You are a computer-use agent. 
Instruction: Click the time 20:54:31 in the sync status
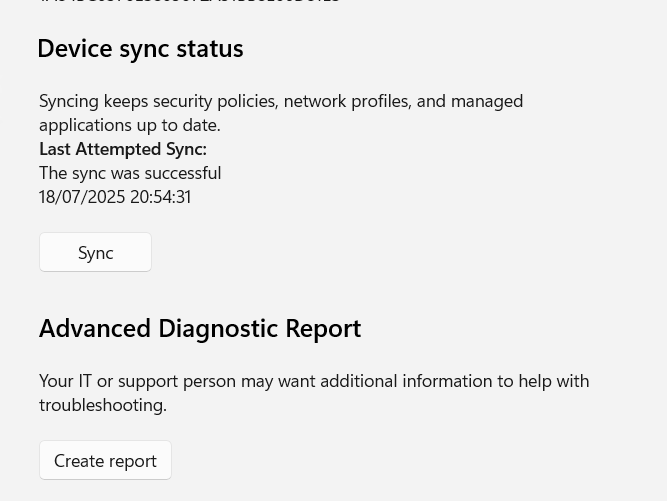159,196
